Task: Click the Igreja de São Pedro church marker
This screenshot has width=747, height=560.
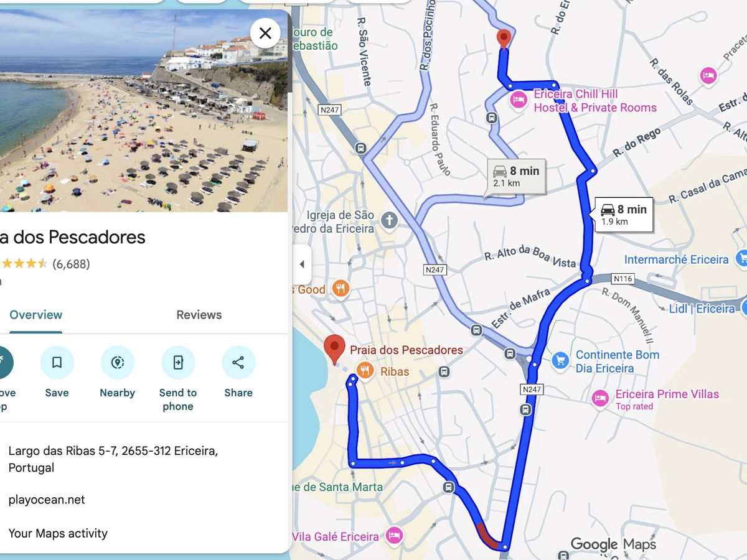Action: [x=390, y=220]
